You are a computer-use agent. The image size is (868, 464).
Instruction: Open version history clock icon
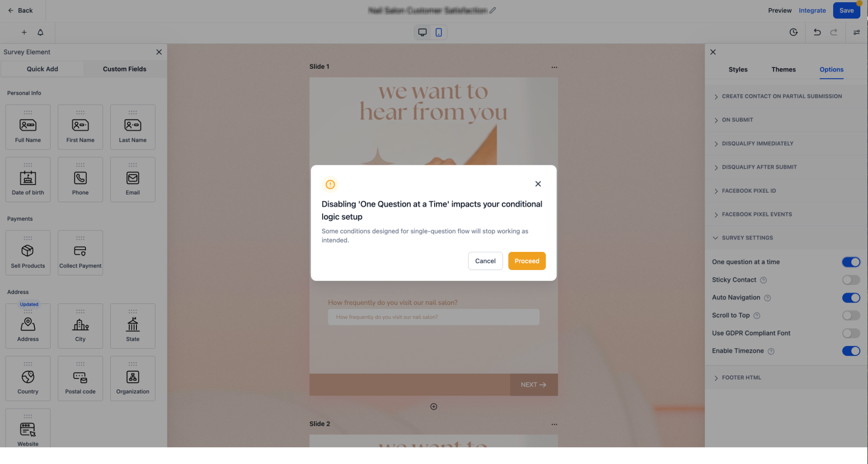click(x=793, y=32)
